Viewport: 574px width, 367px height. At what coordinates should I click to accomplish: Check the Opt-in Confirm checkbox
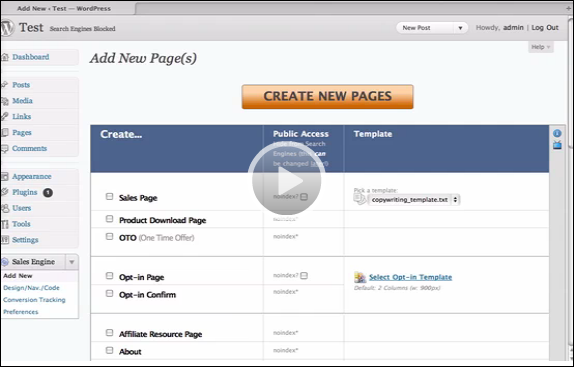109,293
